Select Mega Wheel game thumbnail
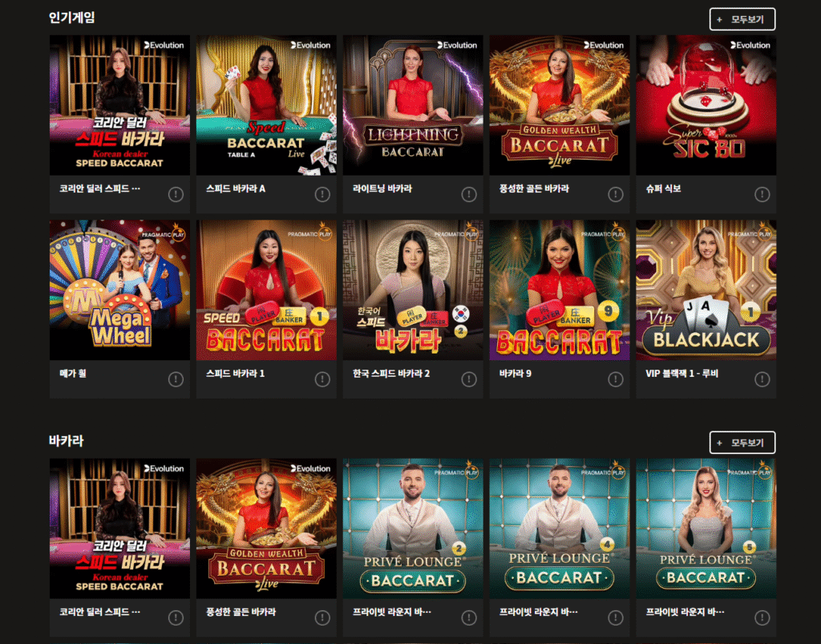This screenshot has width=821, height=644. click(119, 290)
